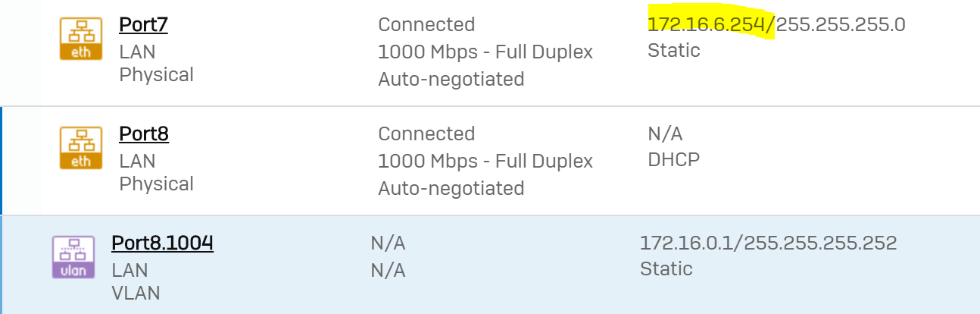This screenshot has height=314, width=980.
Task: Click Port8's 1000 Mbps Full Duplex text
Action: pyautogui.click(x=485, y=162)
